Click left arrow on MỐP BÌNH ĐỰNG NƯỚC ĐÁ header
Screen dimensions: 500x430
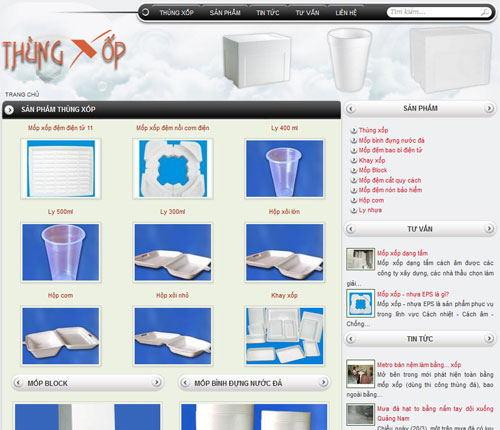(185, 383)
